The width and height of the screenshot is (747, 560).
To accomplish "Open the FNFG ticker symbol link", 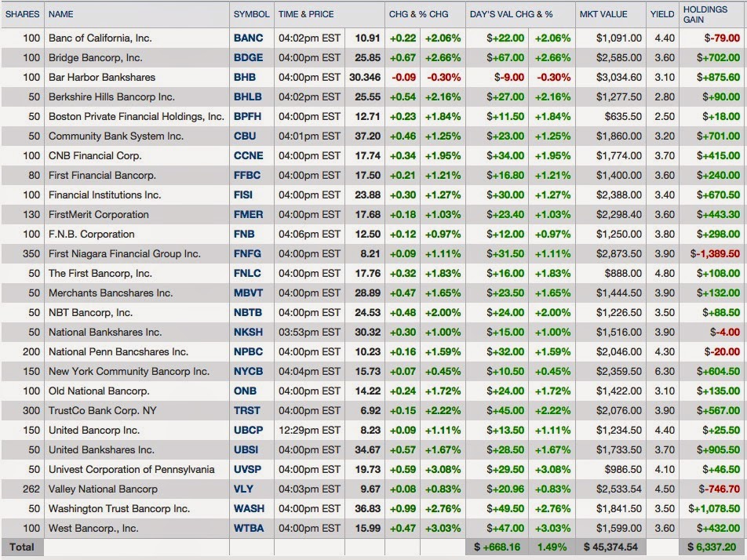I will click(x=247, y=253).
